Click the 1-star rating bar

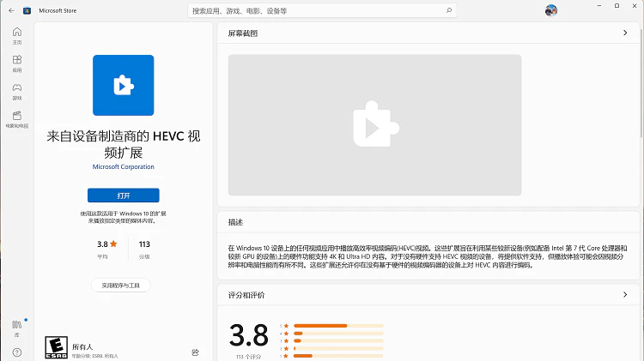(x=338, y=356)
